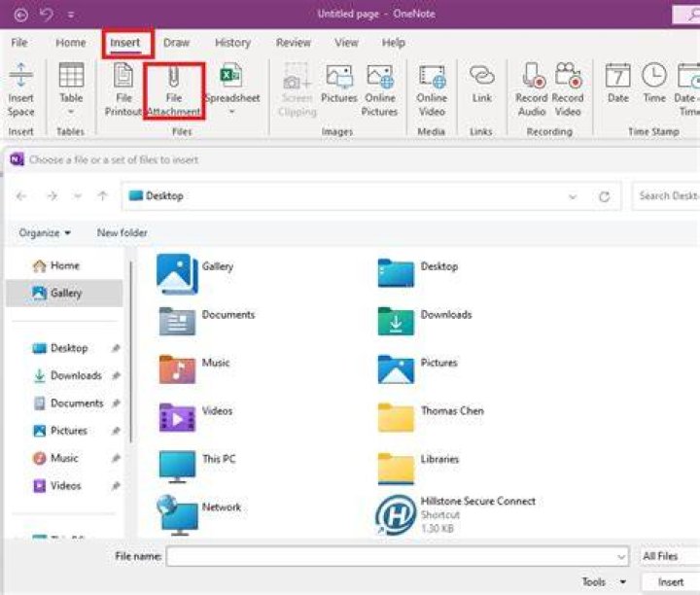Insert an Online Video

(x=432, y=89)
